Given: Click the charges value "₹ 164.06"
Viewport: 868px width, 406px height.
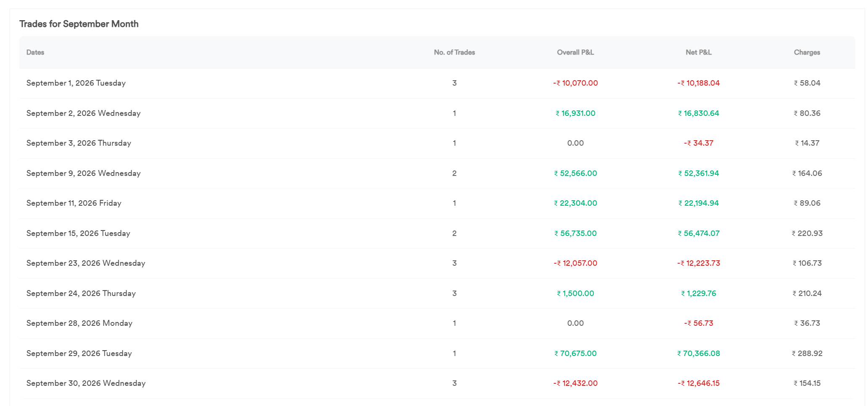Looking at the screenshot, I should point(807,173).
